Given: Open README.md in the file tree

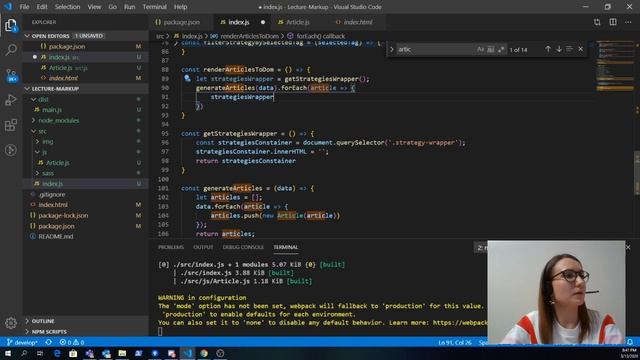Looking at the screenshot, I should pyautogui.click(x=86, y=237).
